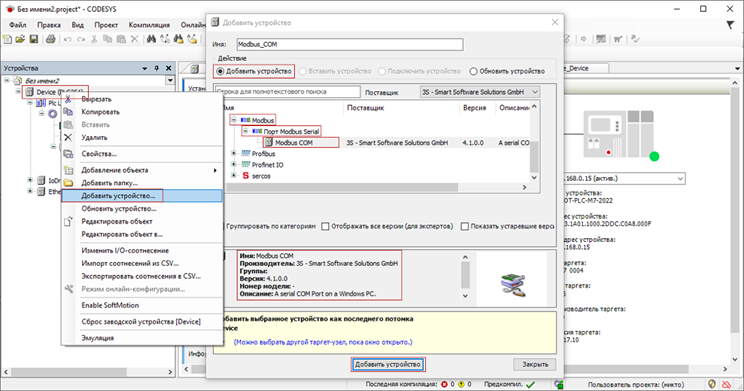Click the Имя field containing Modbus_COM

click(350, 44)
